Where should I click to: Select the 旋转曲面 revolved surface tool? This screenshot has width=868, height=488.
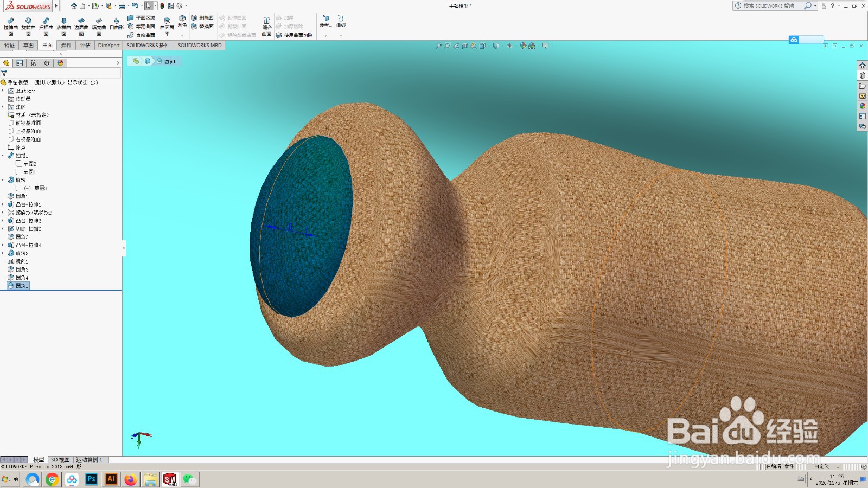[28, 26]
